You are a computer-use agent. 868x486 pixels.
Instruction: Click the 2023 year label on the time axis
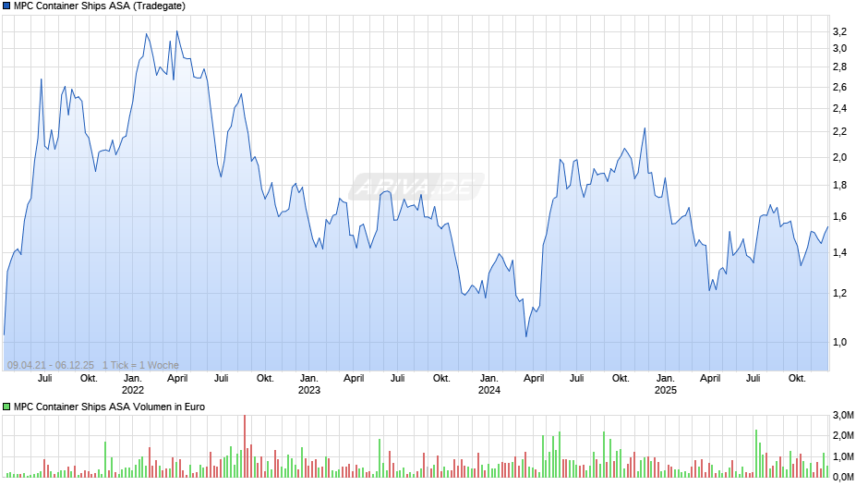pos(309,390)
